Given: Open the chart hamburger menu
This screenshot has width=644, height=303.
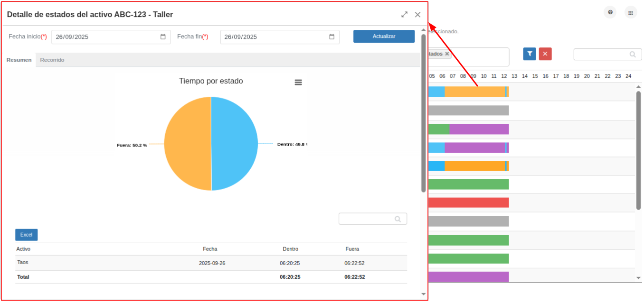Looking at the screenshot, I should [x=298, y=82].
